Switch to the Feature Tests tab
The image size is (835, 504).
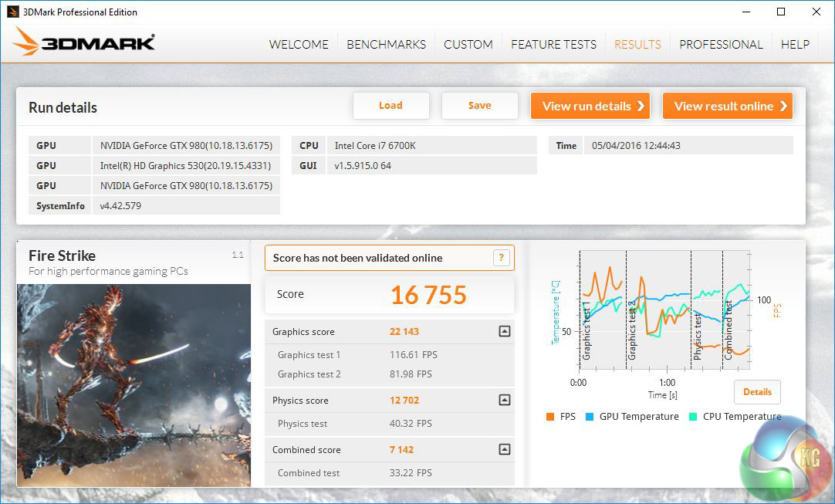[553, 44]
